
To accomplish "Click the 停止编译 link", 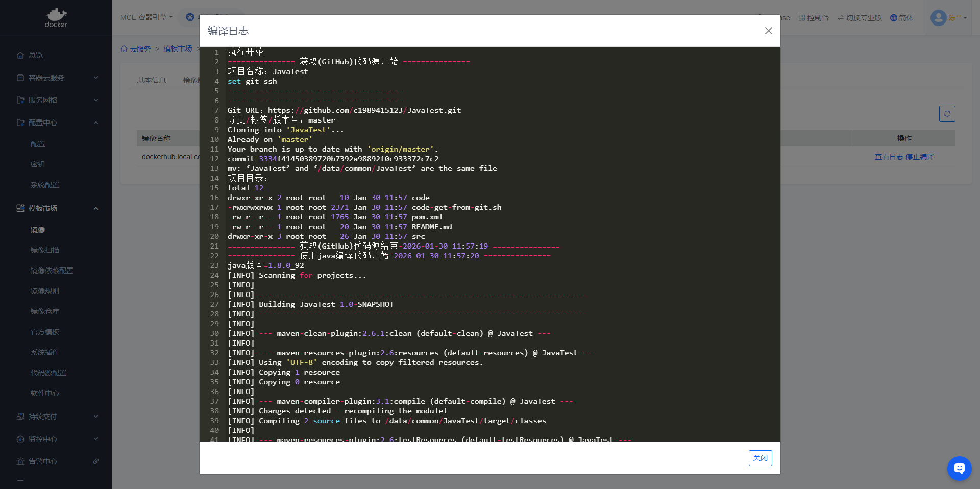I will click(x=920, y=157).
